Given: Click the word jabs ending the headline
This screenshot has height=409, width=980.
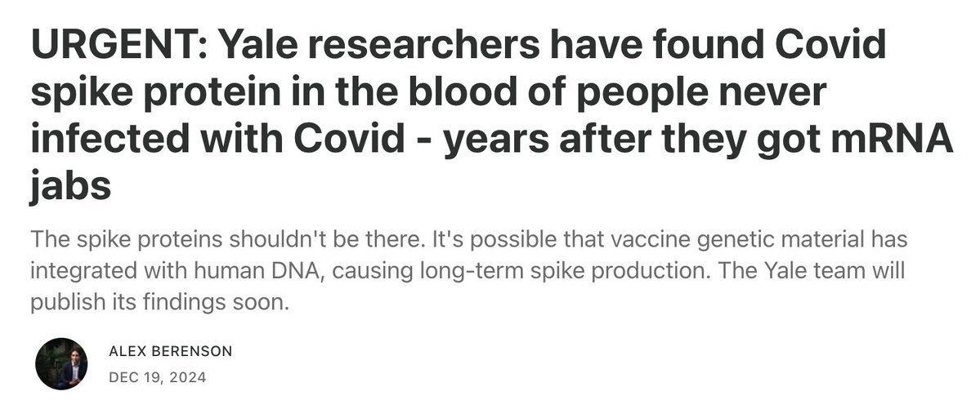Looking at the screenshot, I should [x=70, y=186].
